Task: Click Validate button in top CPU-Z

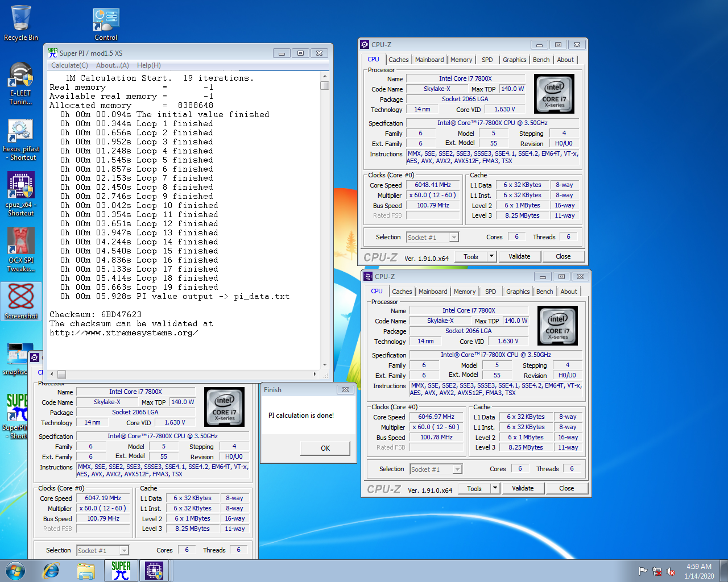Action: point(519,256)
